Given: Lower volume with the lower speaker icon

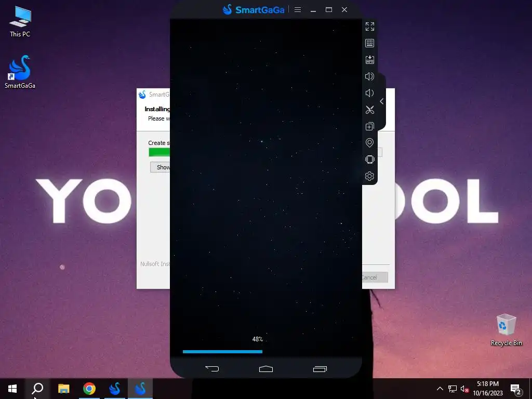Looking at the screenshot, I should [x=369, y=93].
